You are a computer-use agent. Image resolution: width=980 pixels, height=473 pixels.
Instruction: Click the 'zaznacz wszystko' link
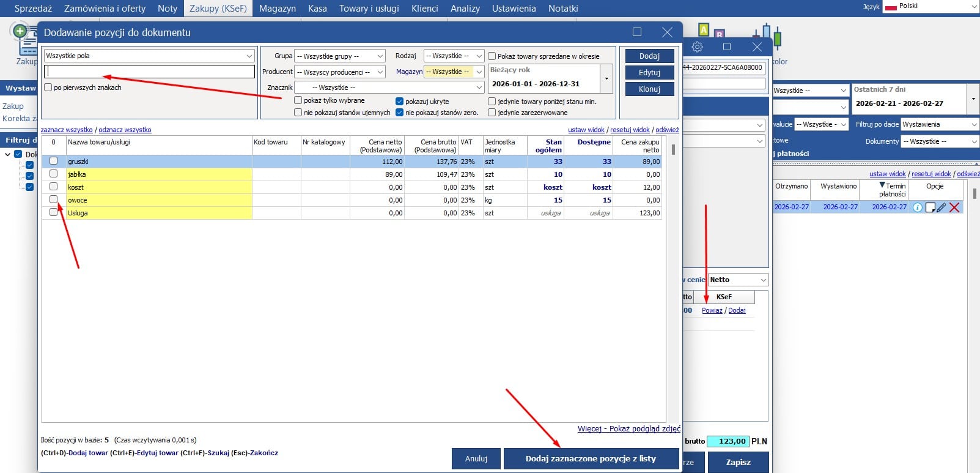(x=67, y=130)
